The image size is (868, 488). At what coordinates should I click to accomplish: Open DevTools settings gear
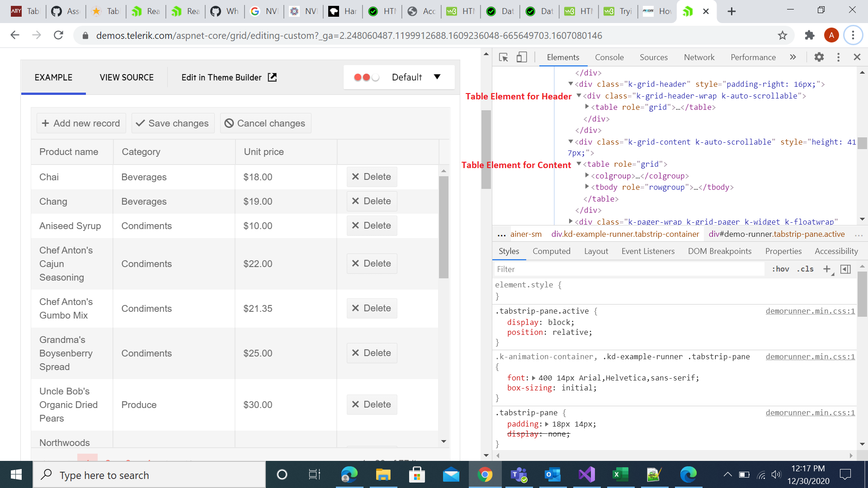819,57
